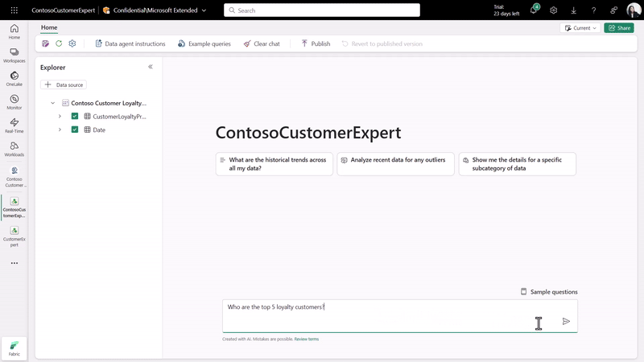This screenshot has height=362, width=644.
Task: Open Real-Time hub in sidebar
Action: click(x=14, y=125)
